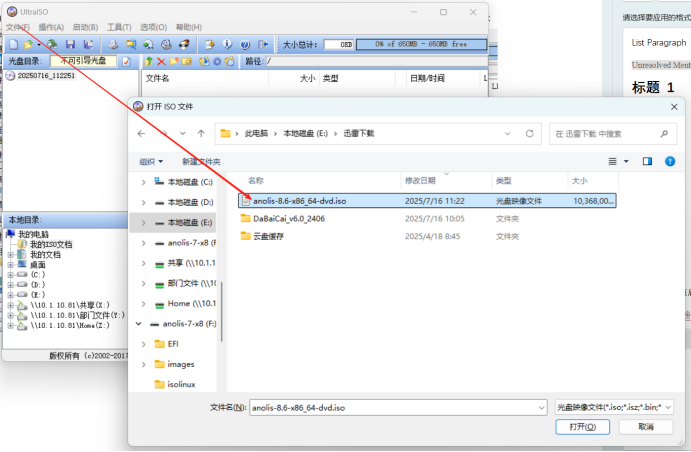Select the images folder in navigation pane

pyautogui.click(x=181, y=364)
